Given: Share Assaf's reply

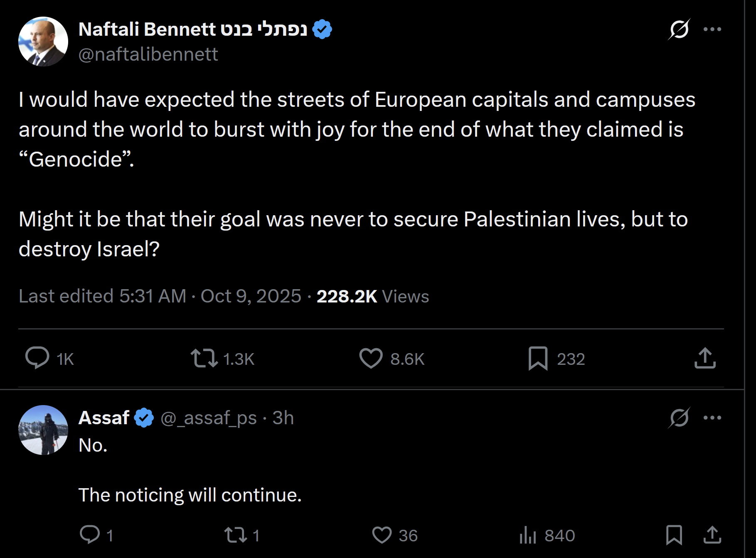Looking at the screenshot, I should click(712, 535).
